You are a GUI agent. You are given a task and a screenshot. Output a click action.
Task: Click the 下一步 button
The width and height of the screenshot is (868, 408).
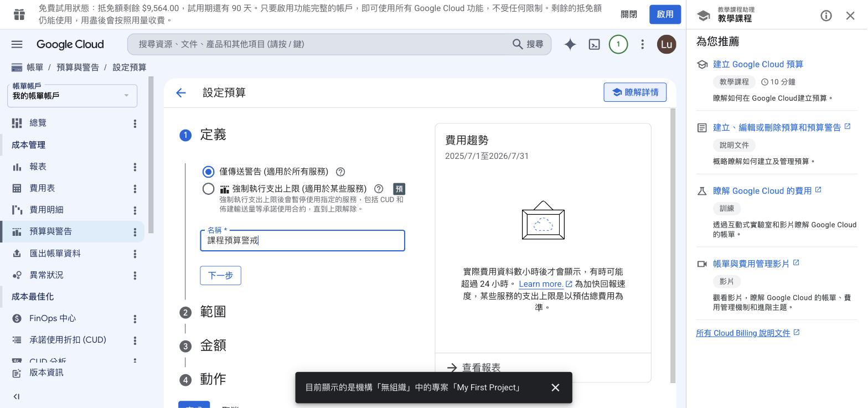(x=220, y=276)
